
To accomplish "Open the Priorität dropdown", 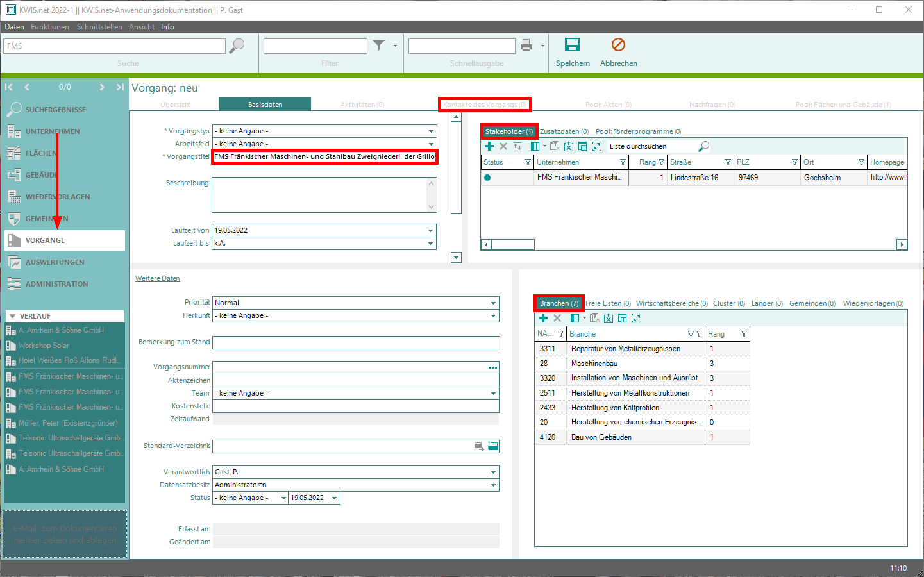I will pyautogui.click(x=493, y=303).
